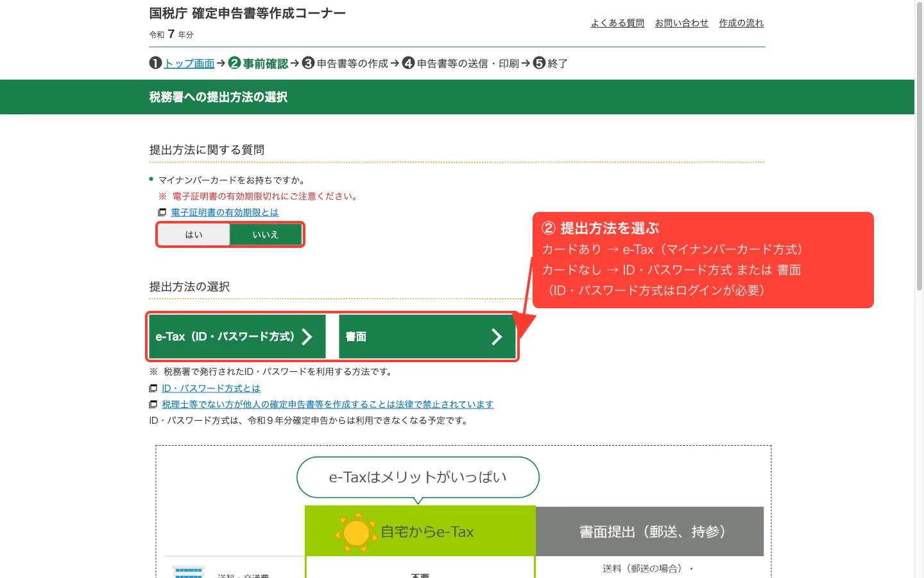Click the 自宅からe-Tax column header
Viewport: 924px width, 578px height.
[420, 531]
